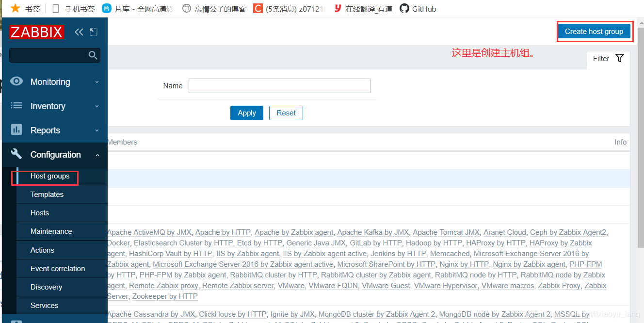This screenshot has height=323, width=644.
Task: Open GitLab by HTTP link
Action: pyautogui.click(x=376, y=243)
